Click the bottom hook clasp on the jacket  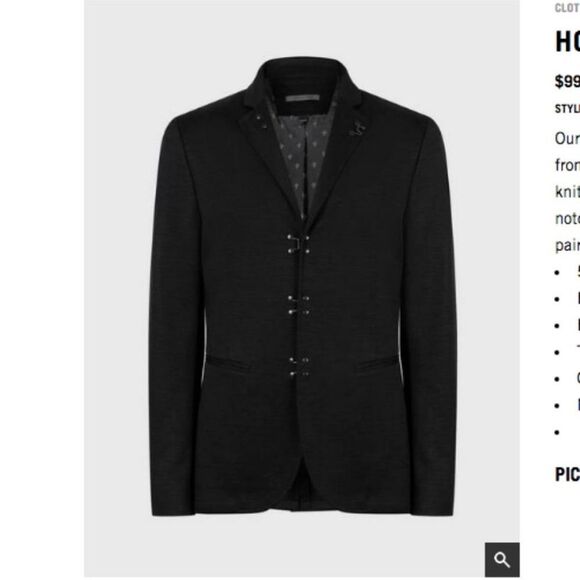pos(299,367)
